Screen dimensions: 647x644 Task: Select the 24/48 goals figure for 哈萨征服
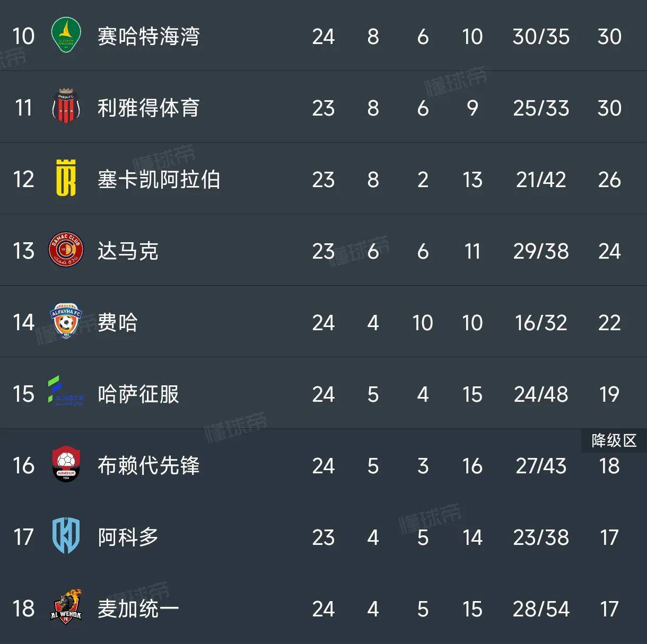(541, 394)
